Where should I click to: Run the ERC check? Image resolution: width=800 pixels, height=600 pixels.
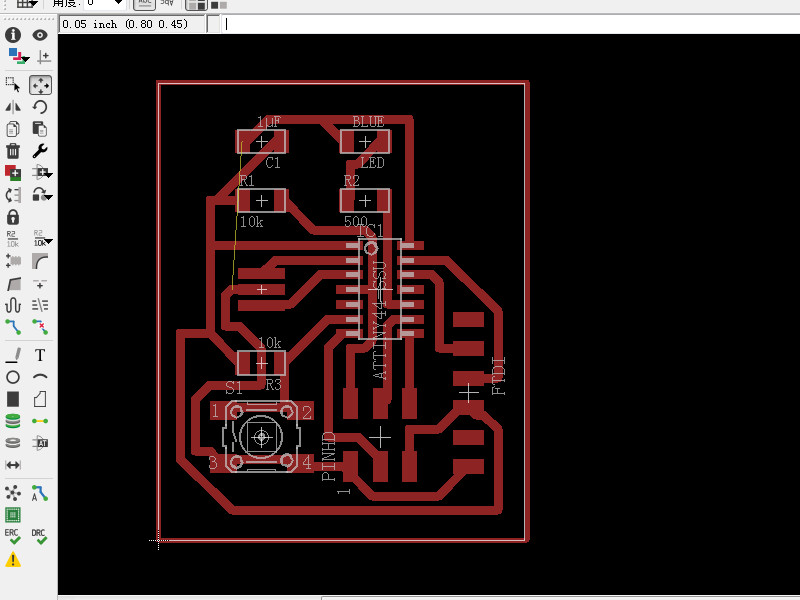click(x=13, y=536)
